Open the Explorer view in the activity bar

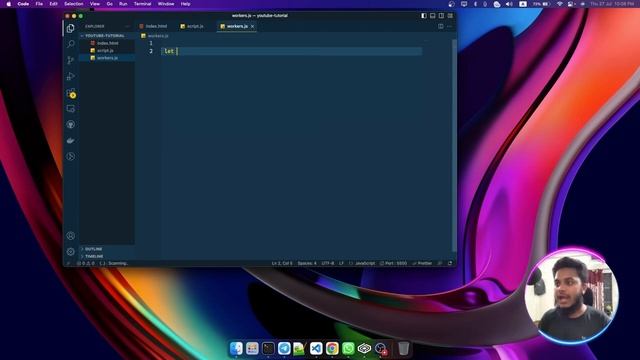pyautogui.click(x=71, y=28)
